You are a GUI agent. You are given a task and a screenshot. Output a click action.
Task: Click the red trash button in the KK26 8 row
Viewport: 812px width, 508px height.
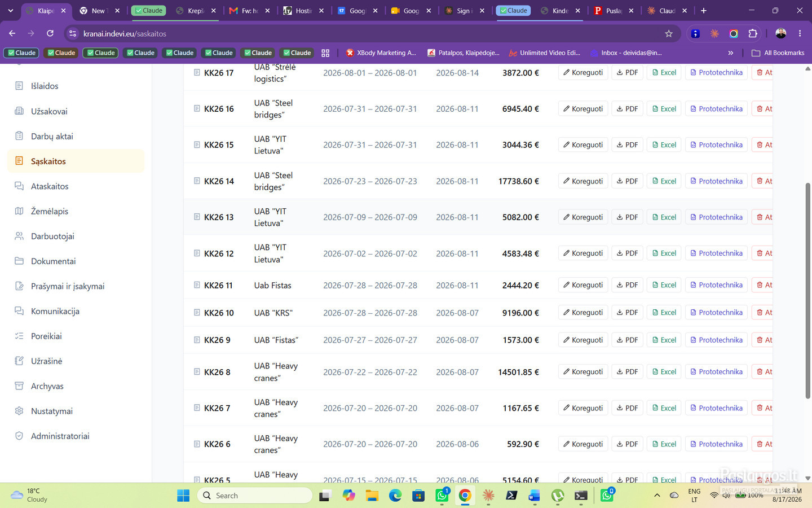coord(764,371)
